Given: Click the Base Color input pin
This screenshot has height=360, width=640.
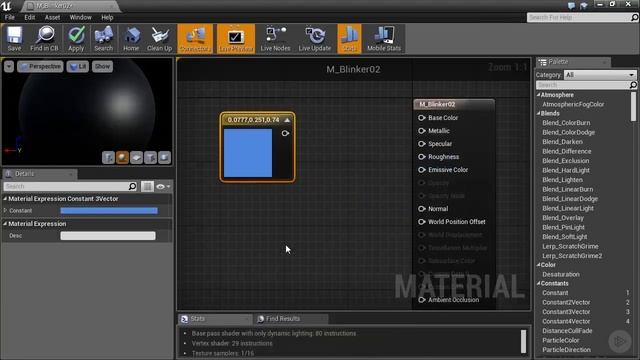Looking at the screenshot, I should (x=422, y=118).
